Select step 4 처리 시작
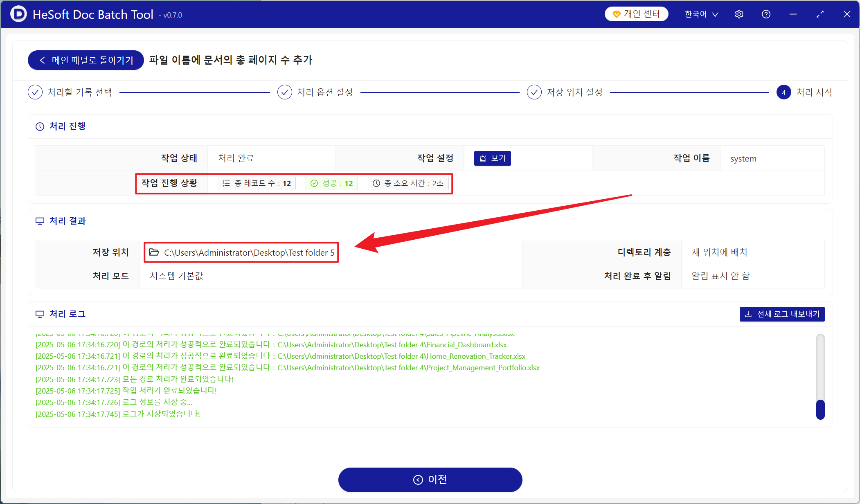 tap(804, 92)
